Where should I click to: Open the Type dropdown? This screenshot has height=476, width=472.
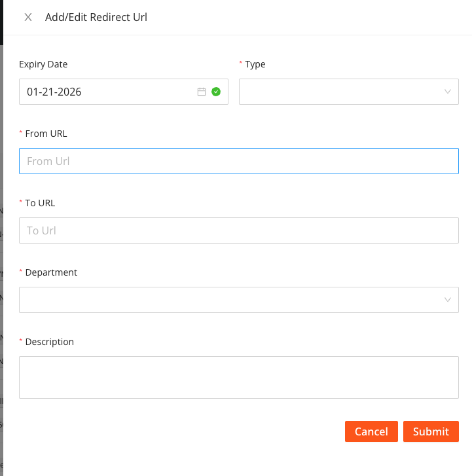[x=349, y=92]
